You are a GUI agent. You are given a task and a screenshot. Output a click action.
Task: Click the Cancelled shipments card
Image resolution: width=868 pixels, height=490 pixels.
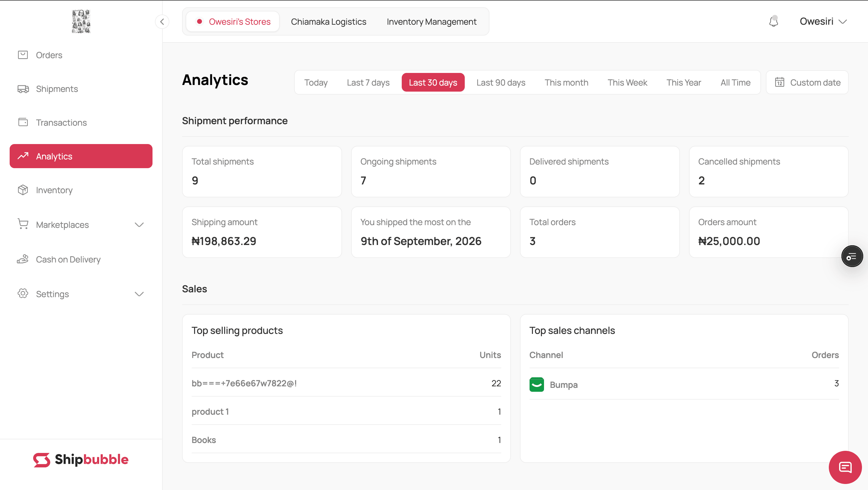tap(769, 171)
